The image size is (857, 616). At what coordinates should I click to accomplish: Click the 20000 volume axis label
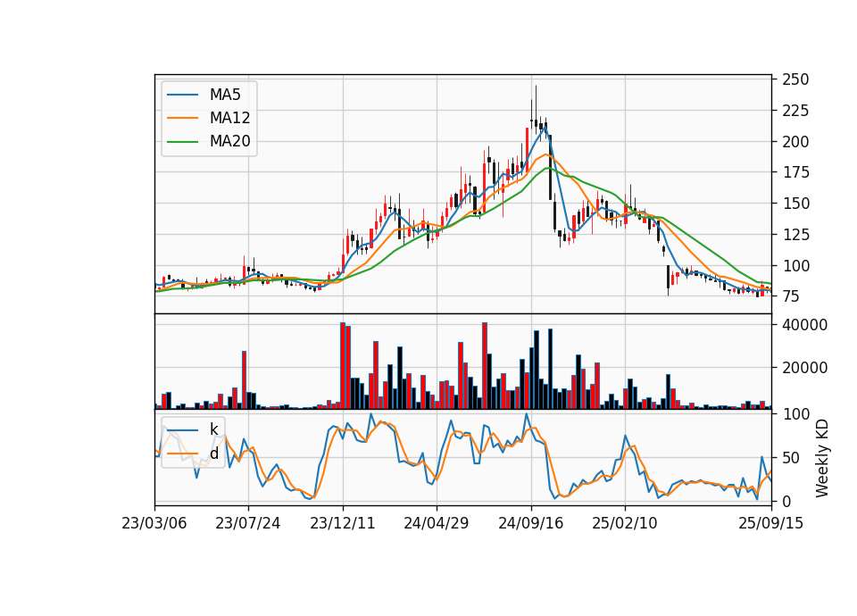804,368
